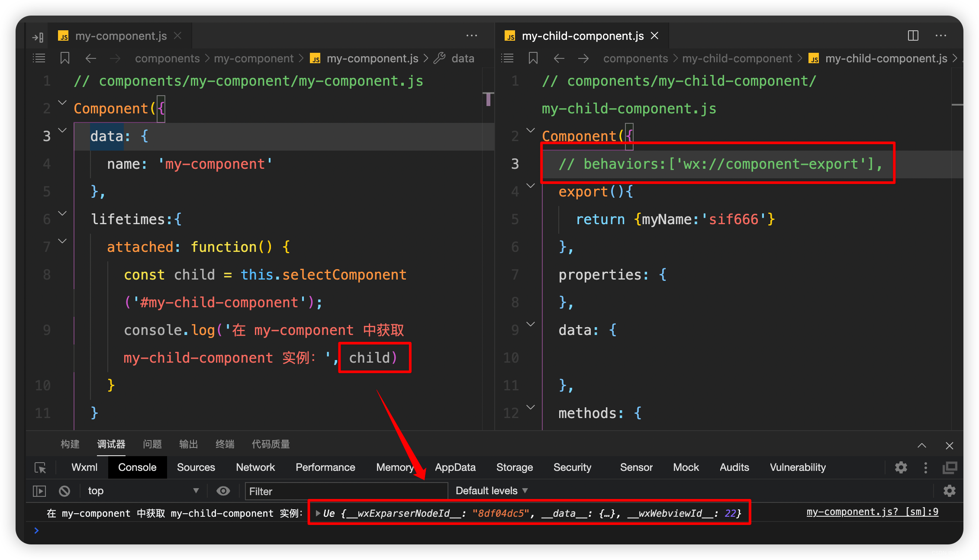Toggle the live expression eye icon
Image resolution: width=979 pixels, height=560 pixels.
223,491
